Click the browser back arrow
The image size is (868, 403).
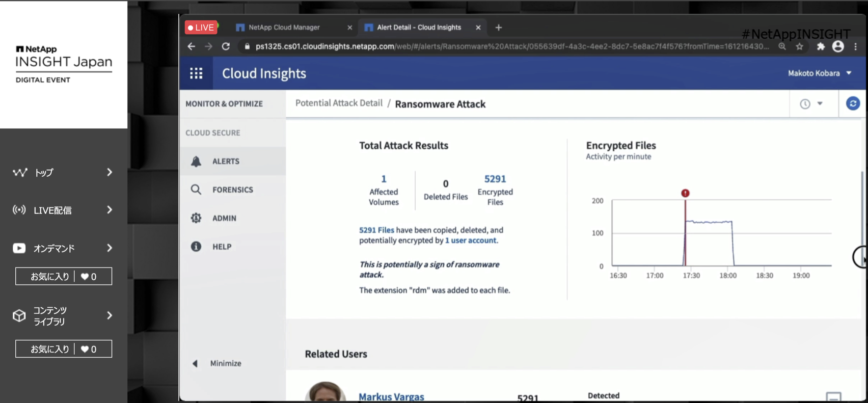[192, 46]
